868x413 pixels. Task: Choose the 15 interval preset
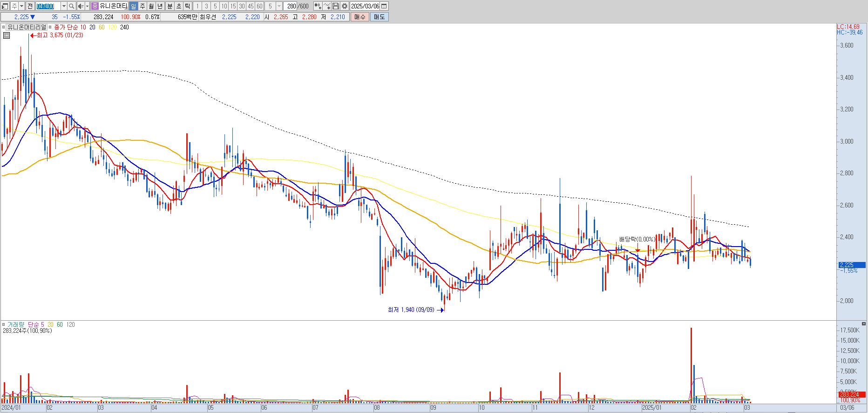(x=233, y=6)
